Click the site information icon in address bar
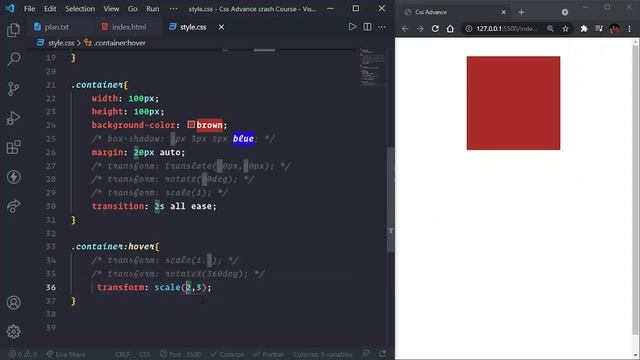 [469, 29]
